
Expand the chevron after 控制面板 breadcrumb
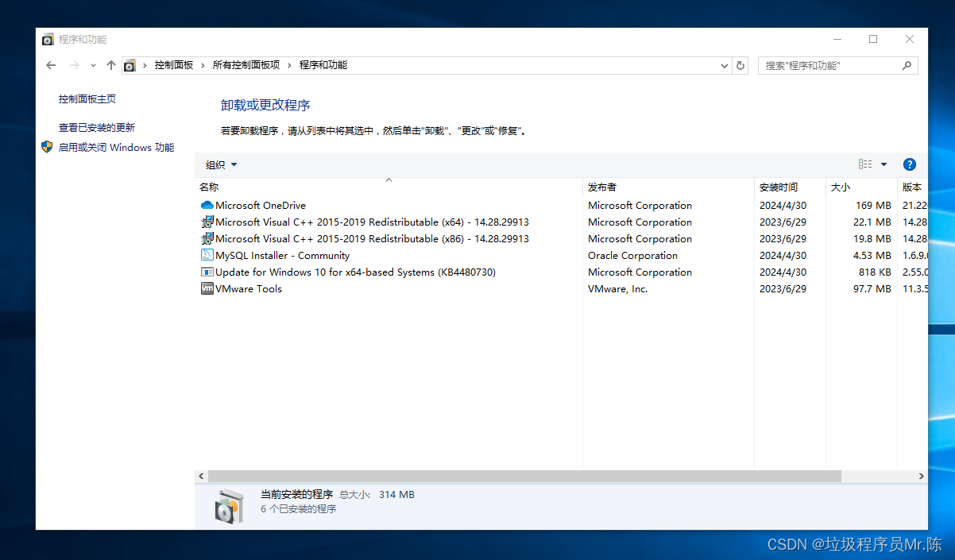coord(203,65)
